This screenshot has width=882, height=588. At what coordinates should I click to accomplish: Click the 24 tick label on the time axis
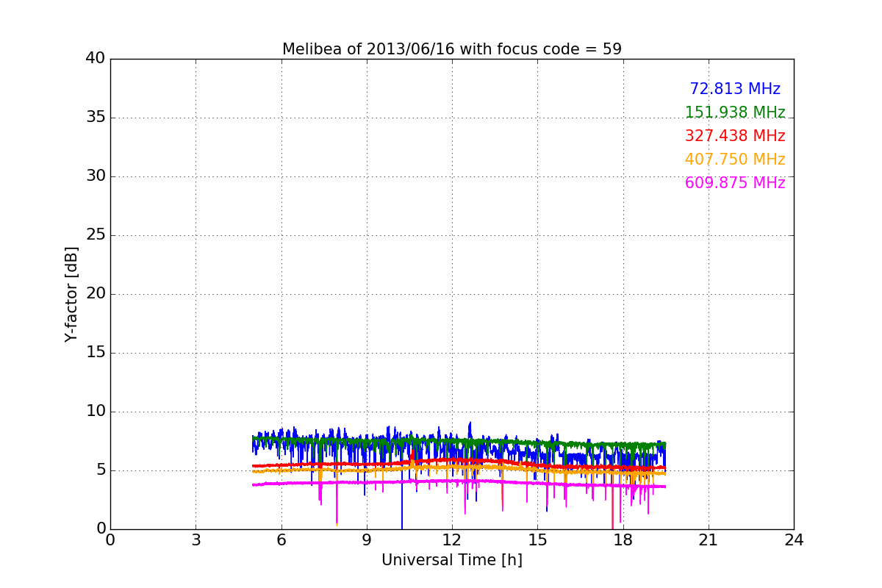pyautogui.click(x=794, y=540)
